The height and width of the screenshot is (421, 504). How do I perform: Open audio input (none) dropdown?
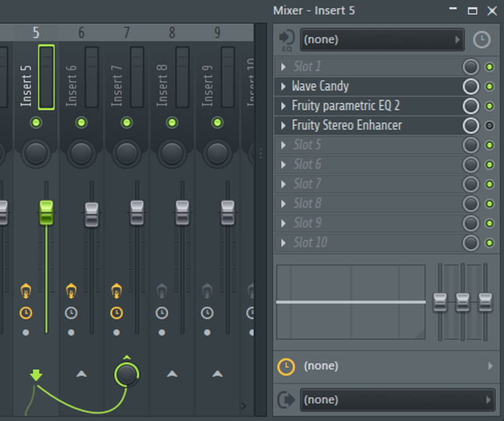click(x=382, y=40)
